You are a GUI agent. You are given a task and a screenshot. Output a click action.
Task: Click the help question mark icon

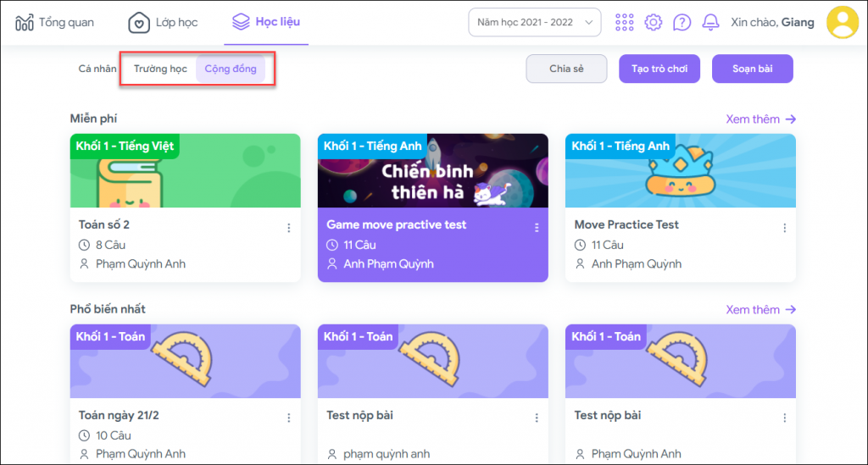tap(682, 22)
